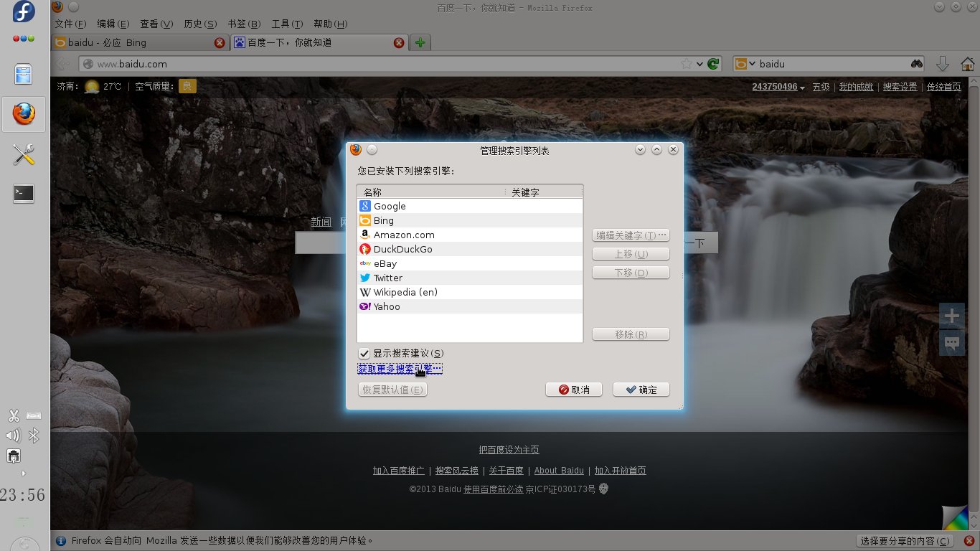Click the green new tab button
This screenshot has width=980, height=551.
(x=420, y=42)
